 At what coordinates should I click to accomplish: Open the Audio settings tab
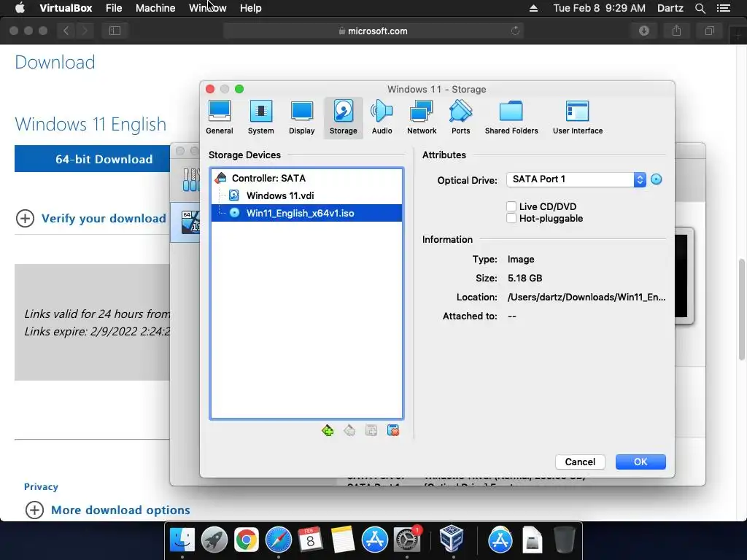[382, 117]
